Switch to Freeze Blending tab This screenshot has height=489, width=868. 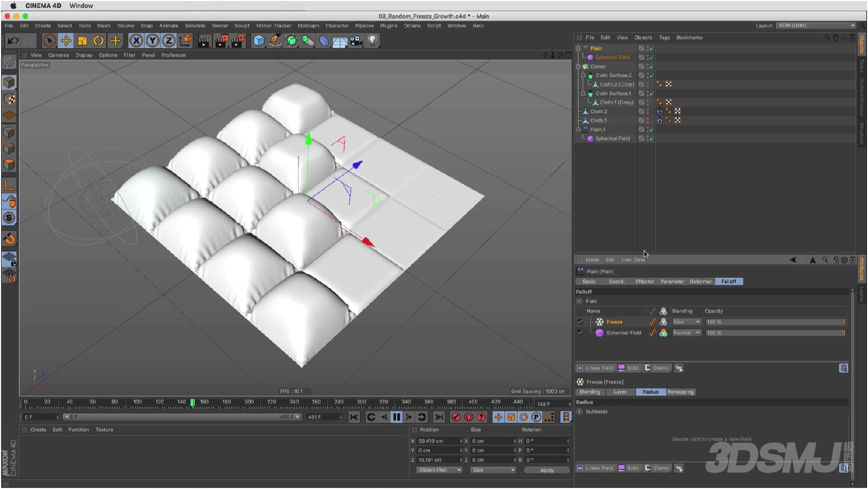coord(590,392)
